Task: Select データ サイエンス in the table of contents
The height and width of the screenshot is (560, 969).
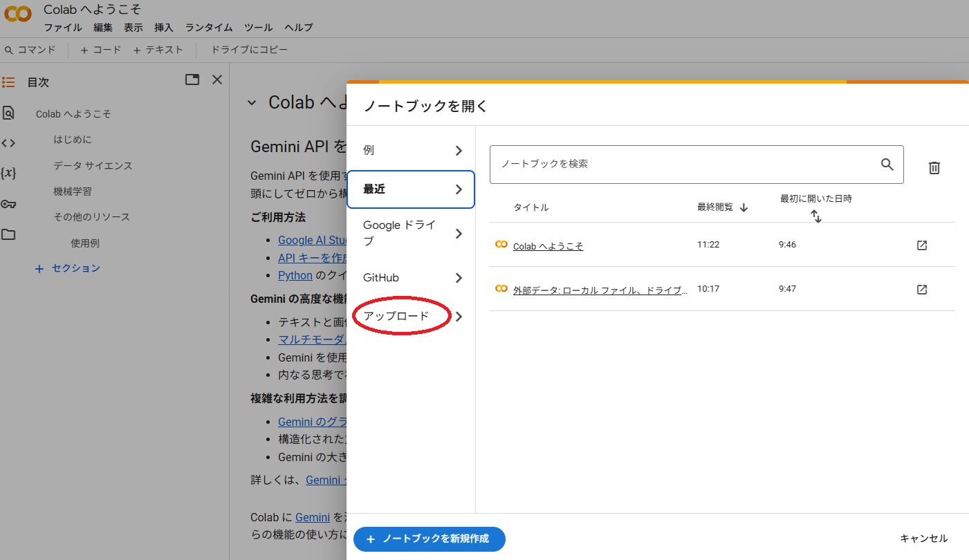Action: click(93, 166)
